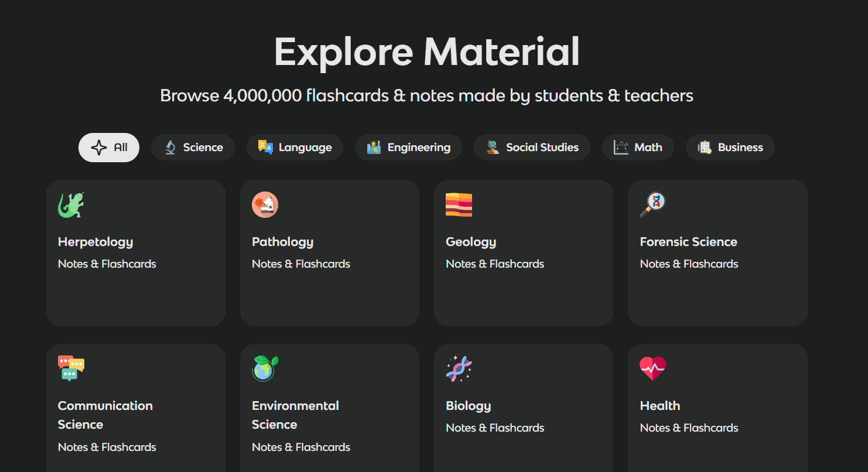Choose the Social Studies filter
Screen dimensions: 868x472
point(532,148)
